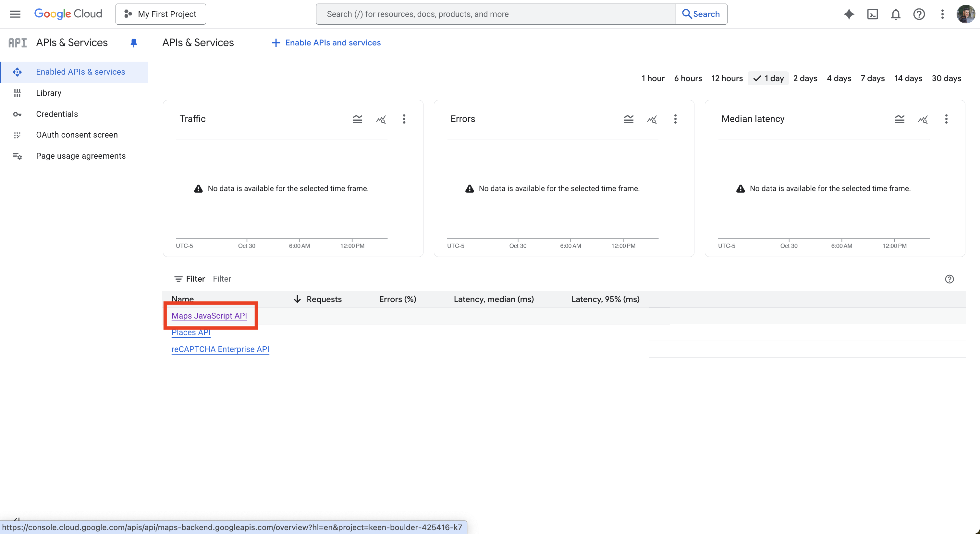Click the resource search input field
Viewport: 980px width, 534px height.
(495, 14)
